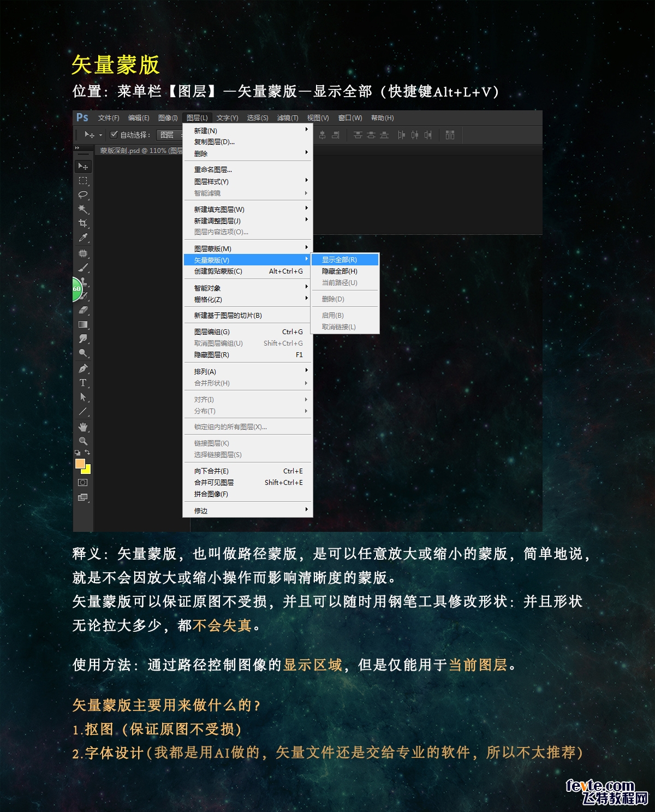Open the 窗口(W) menu
This screenshot has width=655, height=812.
pyautogui.click(x=350, y=118)
